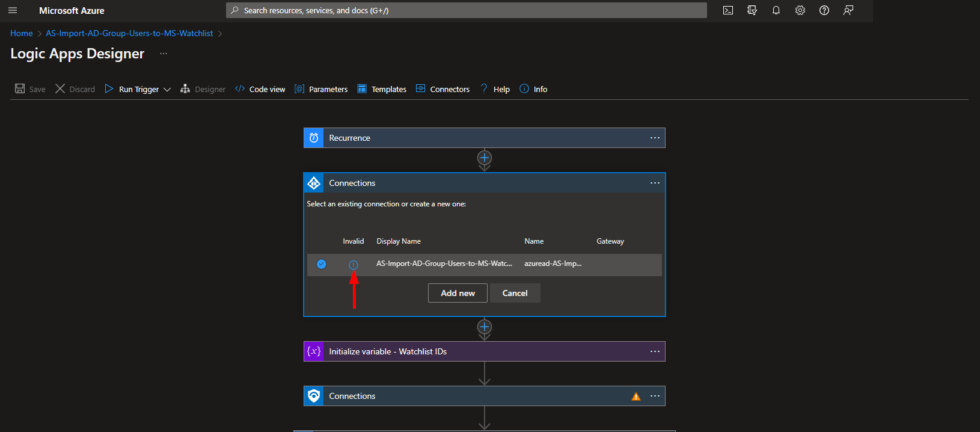The image size is (980, 432).
Task: Open the portal settings gear
Action: pos(800,10)
